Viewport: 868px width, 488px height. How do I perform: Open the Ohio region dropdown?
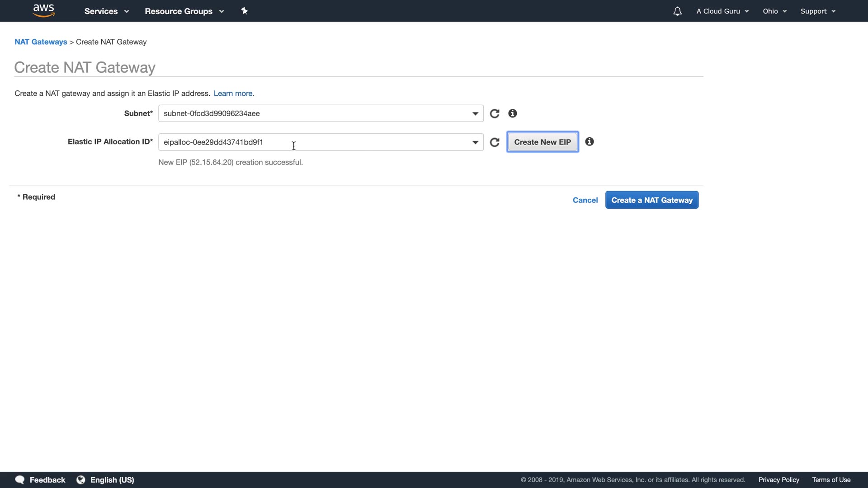pyautogui.click(x=774, y=11)
